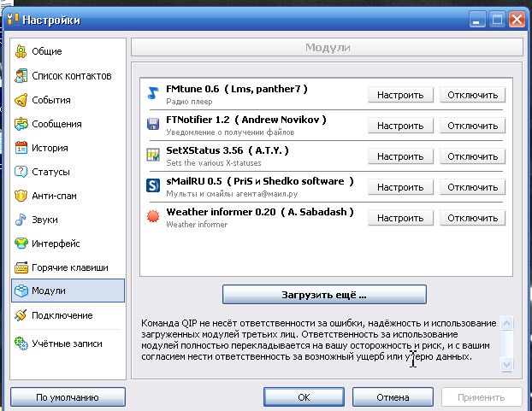This screenshot has width=532, height=411.
Task: Disable the FTNotifier module with Отключить
Action: point(472,126)
